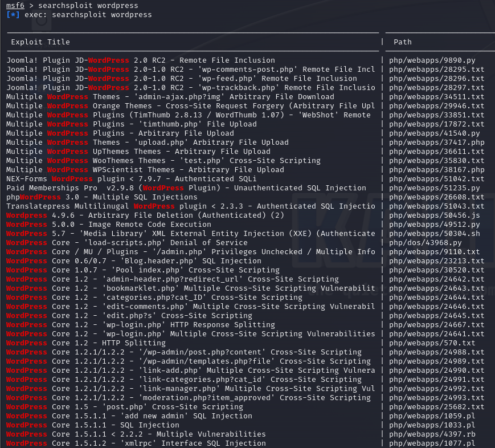Select path php/webapps/9890.py

click(432, 60)
